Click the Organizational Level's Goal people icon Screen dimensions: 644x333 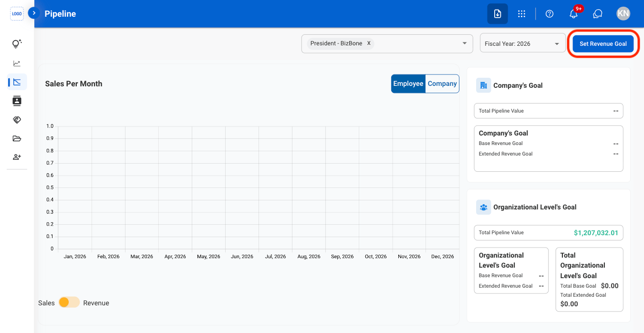click(x=484, y=207)
